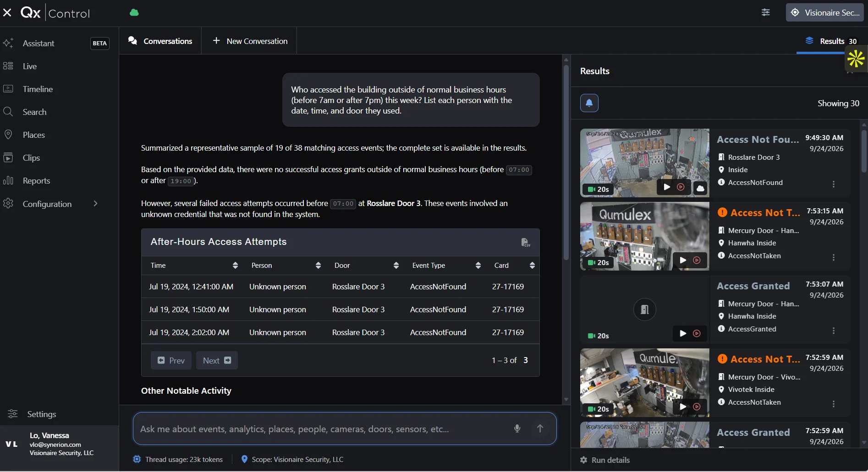Export After-Hours Access Attempts table as CSV
Screen dimensions: 868x472
[525, 242]
